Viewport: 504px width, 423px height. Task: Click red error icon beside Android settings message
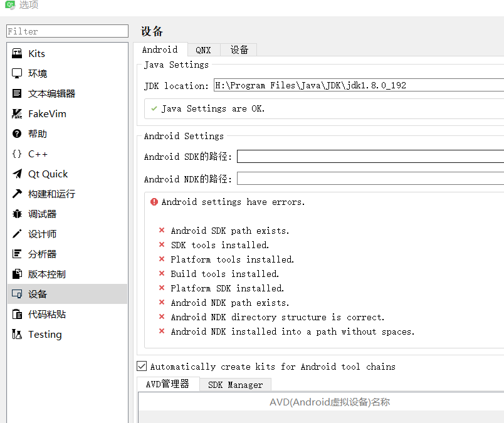(154, 202)
